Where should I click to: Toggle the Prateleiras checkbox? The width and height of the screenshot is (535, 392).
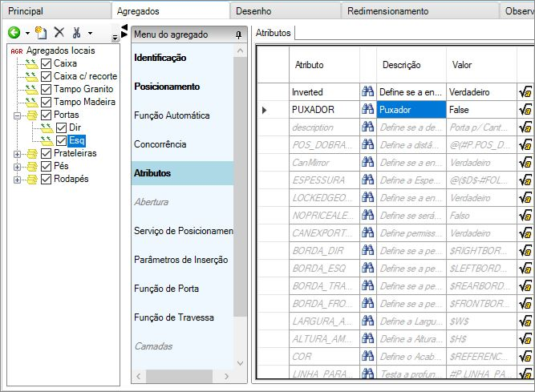46,153
